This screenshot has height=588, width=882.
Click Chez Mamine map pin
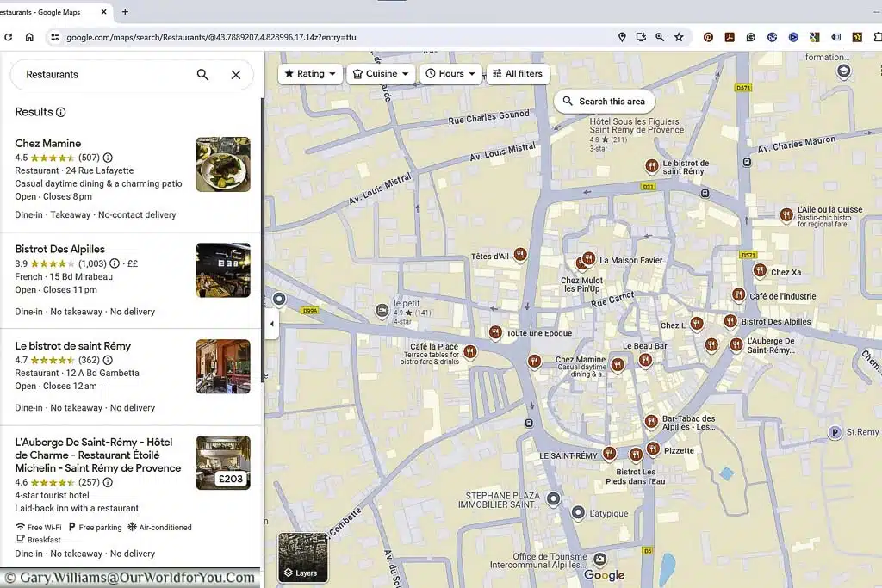(x=618, y=365)
